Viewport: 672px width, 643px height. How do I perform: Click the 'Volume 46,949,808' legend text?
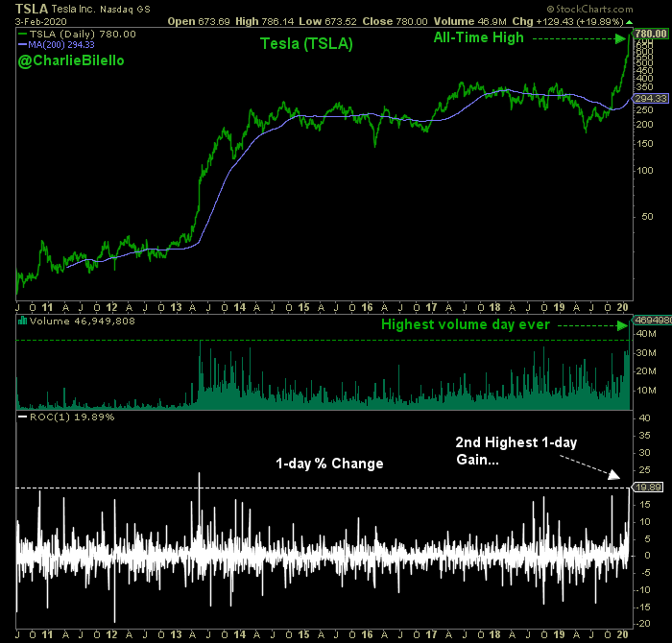click(83, 321)
